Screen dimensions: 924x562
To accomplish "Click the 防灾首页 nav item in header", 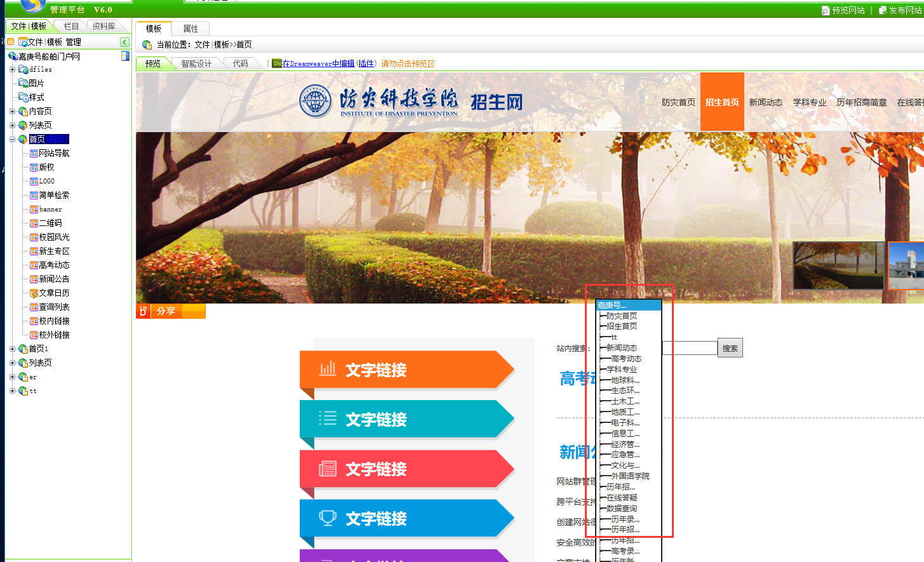I will [678, 102].
